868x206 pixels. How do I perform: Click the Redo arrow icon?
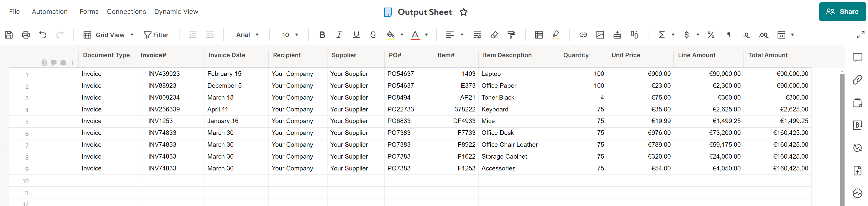point(60,35)
